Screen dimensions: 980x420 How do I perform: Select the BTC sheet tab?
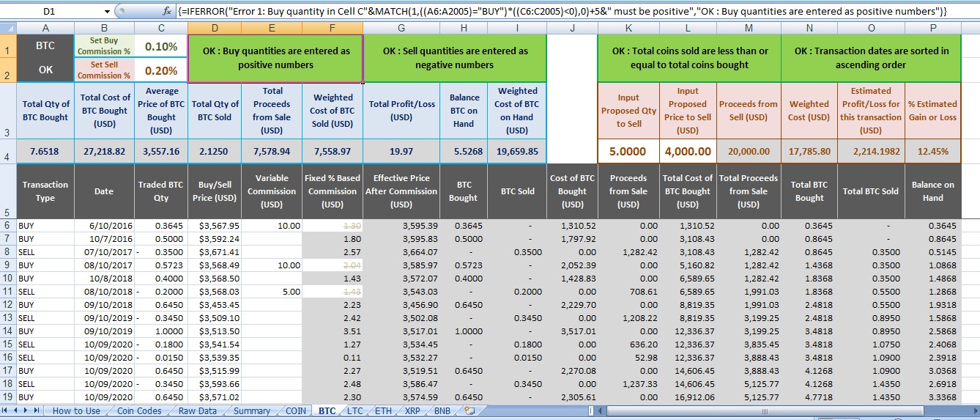pos(327,411)
